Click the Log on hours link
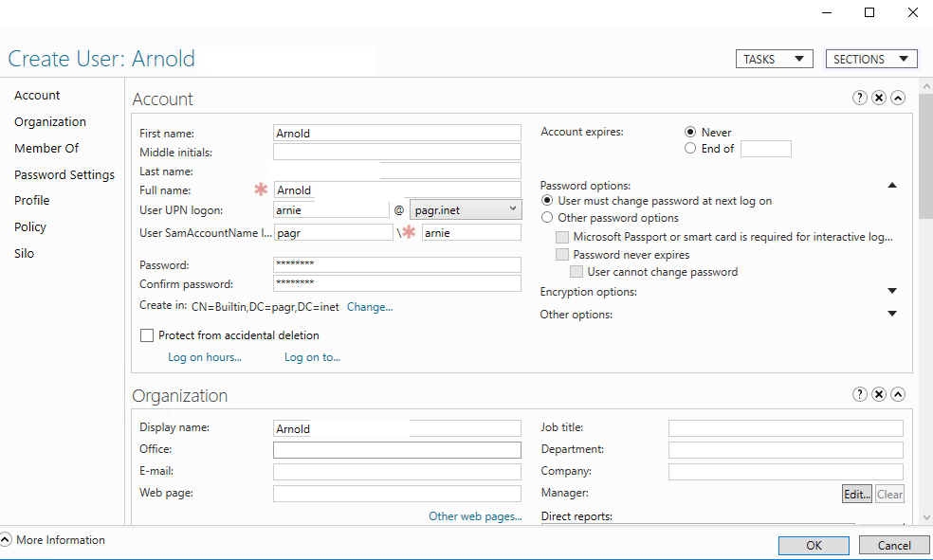The image size is (933, 560). [205, 357]
